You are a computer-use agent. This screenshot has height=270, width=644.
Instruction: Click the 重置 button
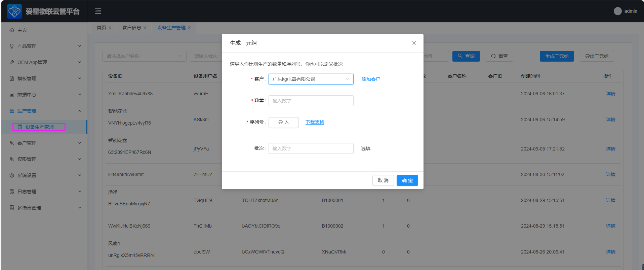[499, 56]
